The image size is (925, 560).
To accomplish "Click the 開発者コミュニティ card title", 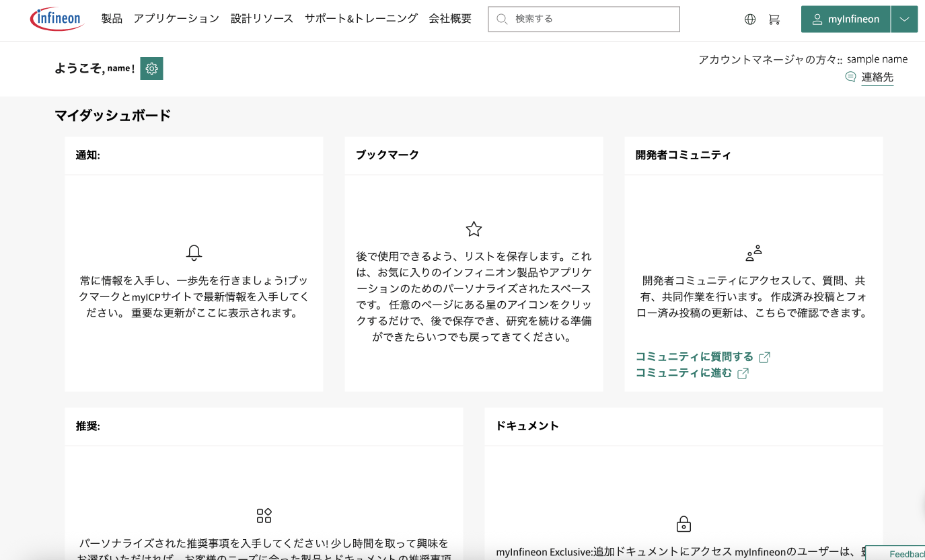I will pos(683,155).
